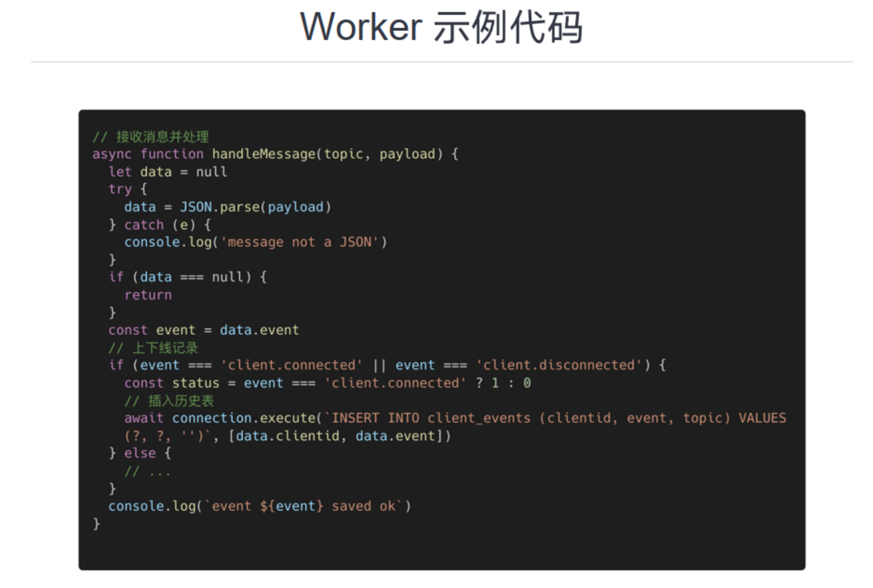Image resolution: width=873 pixels, height=588 pixels.
Task: Click the "console.log('message not a JSON')" line
Action: [256, 242]
